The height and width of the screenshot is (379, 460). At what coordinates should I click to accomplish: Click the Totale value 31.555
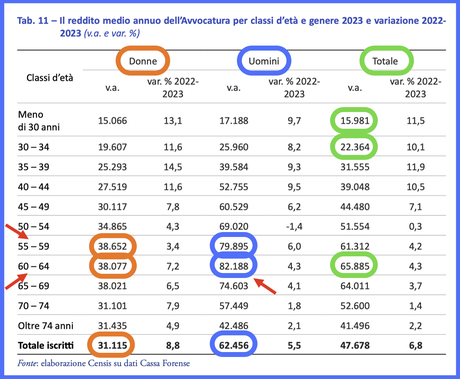355,167
